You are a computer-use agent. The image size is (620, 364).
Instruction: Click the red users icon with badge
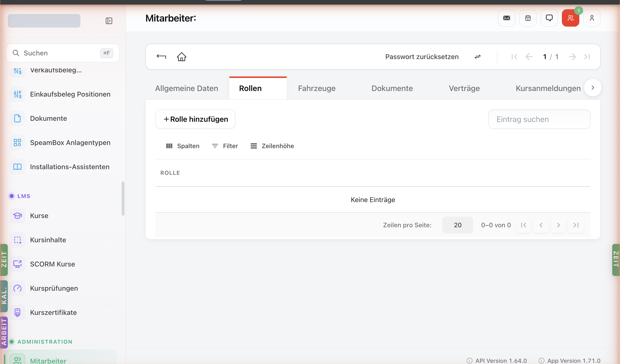pos(571,18)
